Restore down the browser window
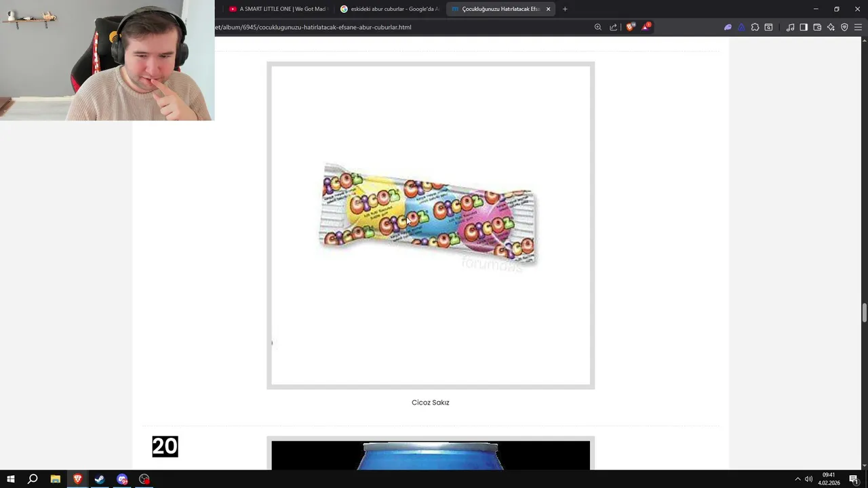868x488 pixels. coord(837,9)
